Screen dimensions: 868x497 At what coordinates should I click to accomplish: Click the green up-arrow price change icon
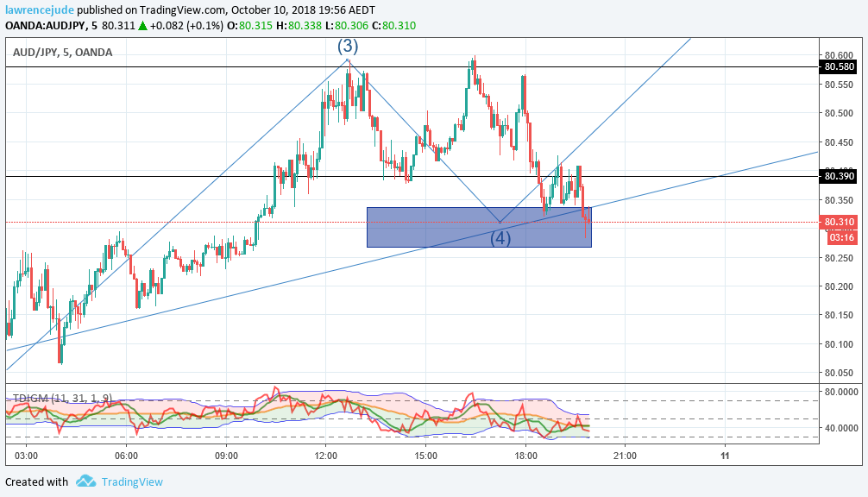tap(142, 26)
